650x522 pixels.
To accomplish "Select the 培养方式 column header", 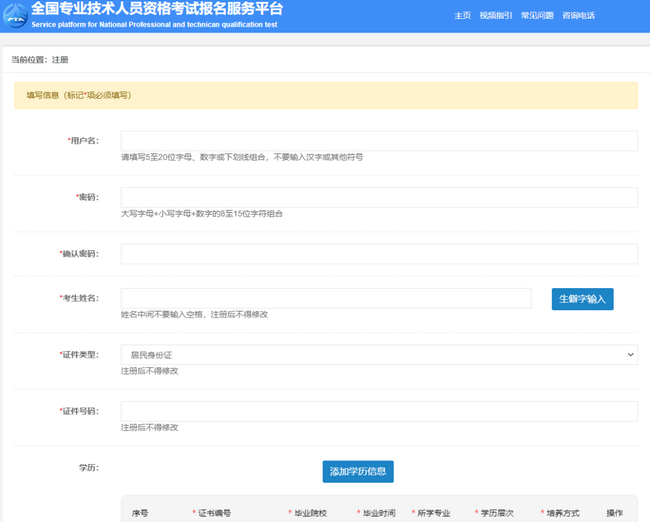I will pos(562,513).
